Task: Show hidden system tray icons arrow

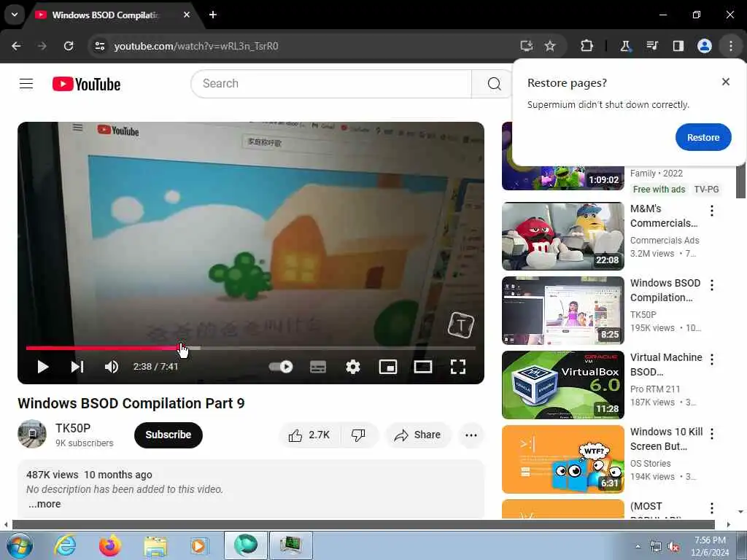Action: 638,546
